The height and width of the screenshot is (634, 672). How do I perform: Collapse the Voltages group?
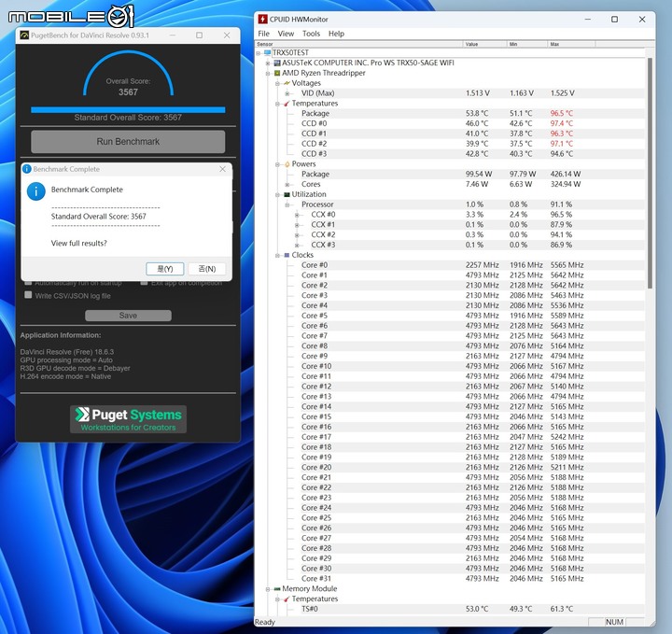(277, 84)
